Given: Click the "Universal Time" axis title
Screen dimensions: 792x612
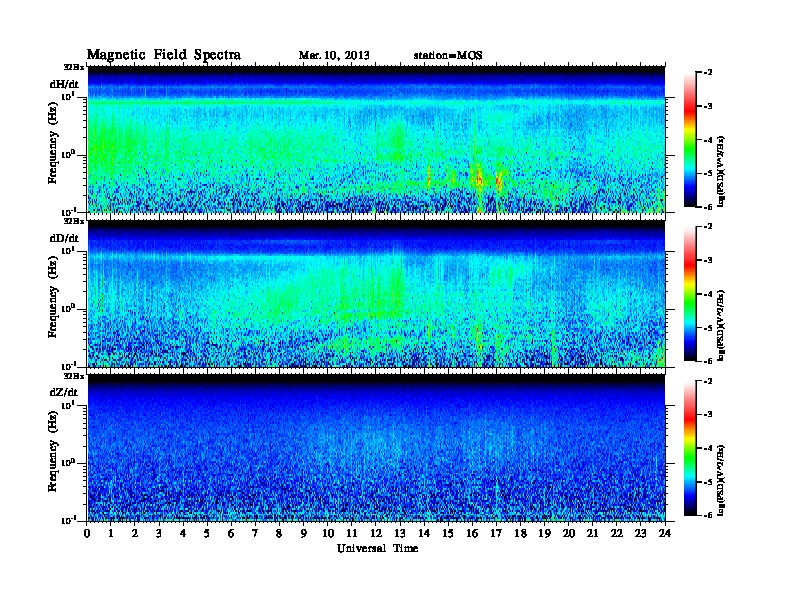Looking at the screenshot, I should [377, 548].
